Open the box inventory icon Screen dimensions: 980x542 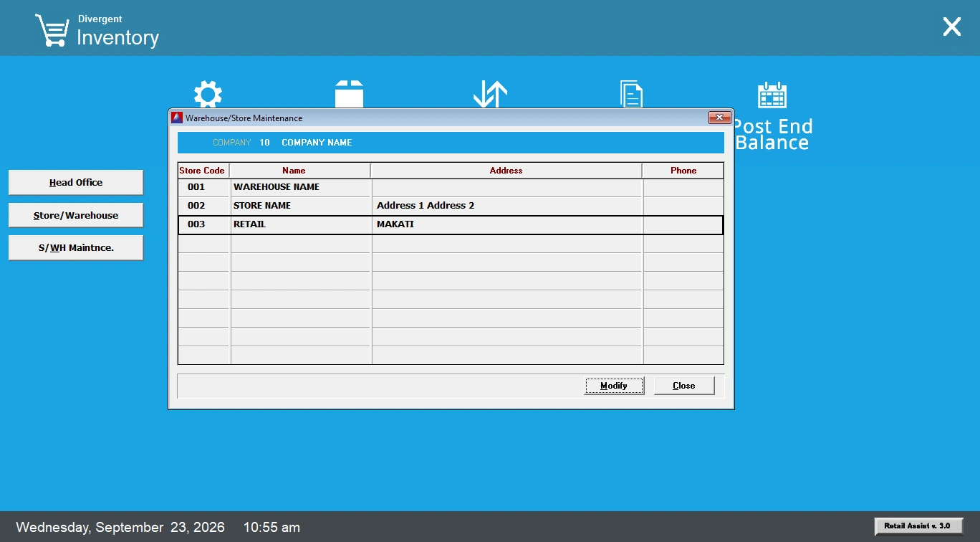pos(349,94)
